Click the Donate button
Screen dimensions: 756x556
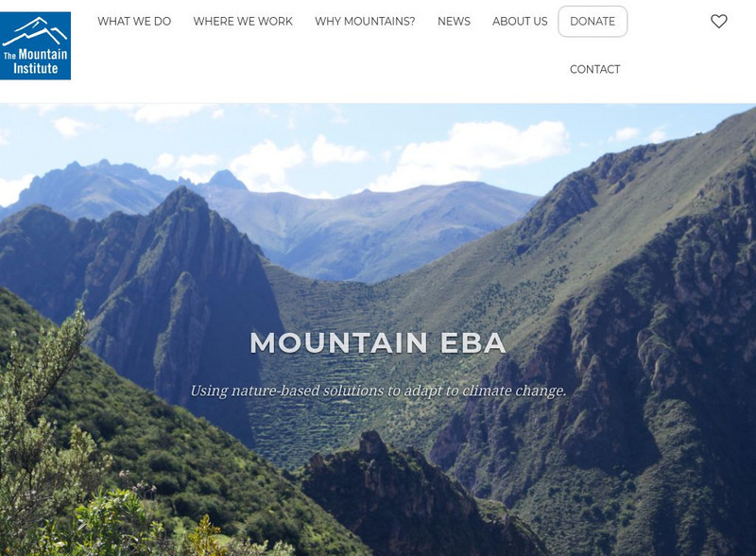(x=593, y=21)
